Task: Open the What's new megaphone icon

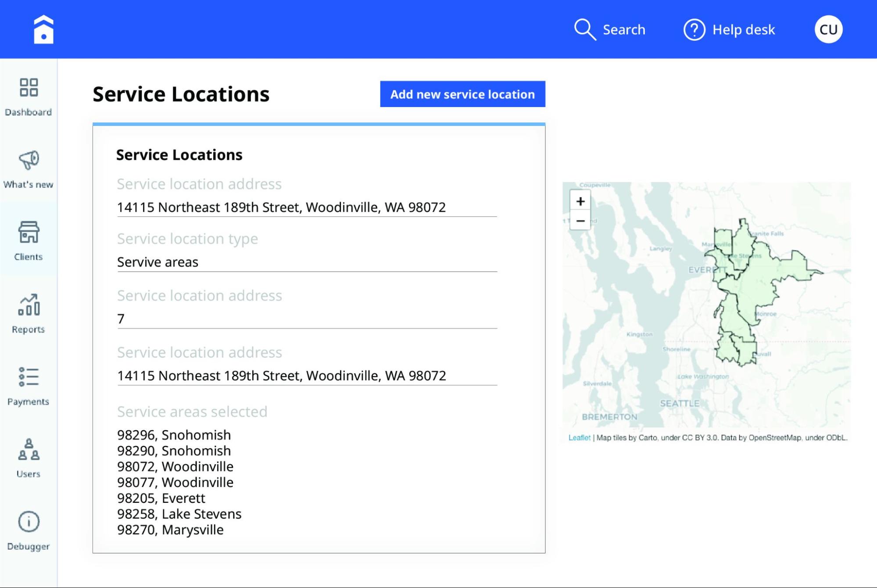Action: 29,160
